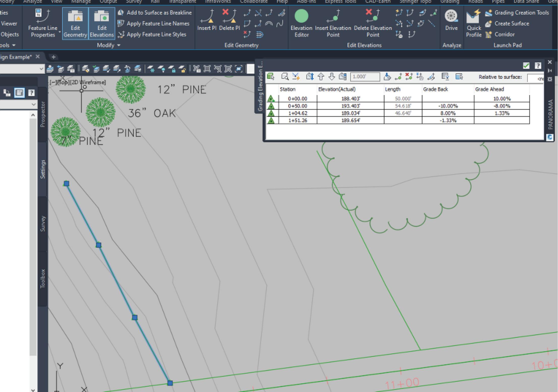Click the new drawing tab plus button
This screenshot has height=392, width=558.
53,57
